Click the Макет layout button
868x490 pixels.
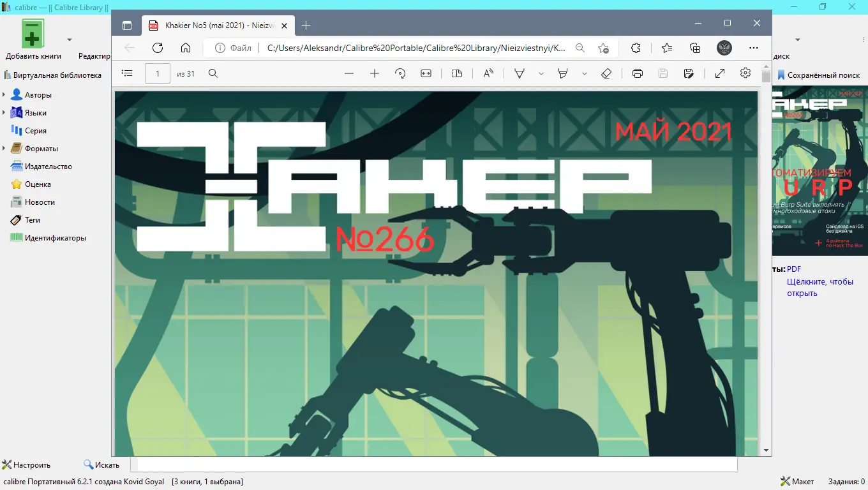point(797,482)
